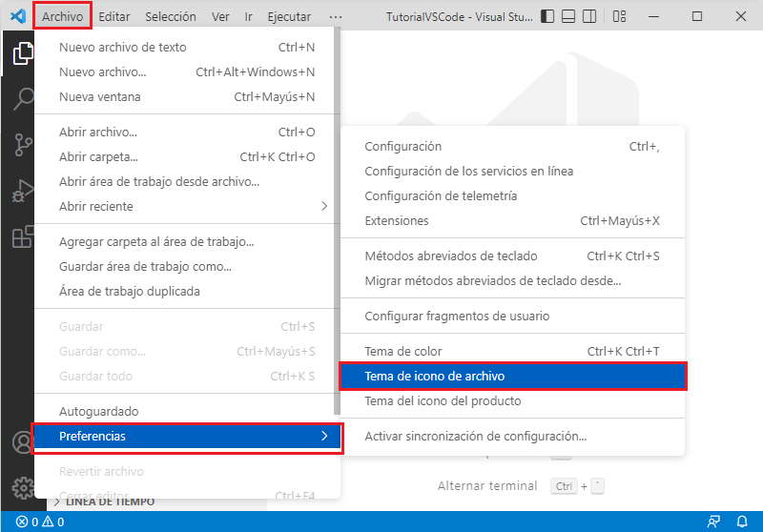Screen dimensions: 763x532
Task: Click the Alternar terminal hint text
Action: (487, 486)
